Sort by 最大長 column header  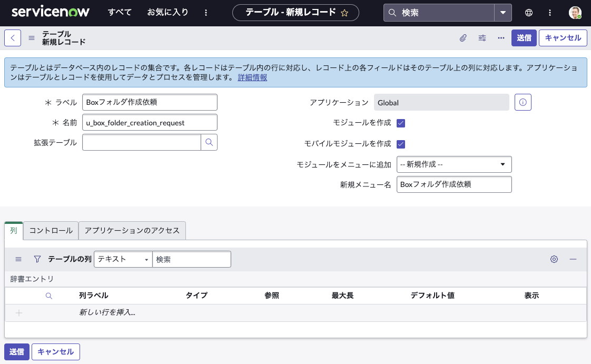(342, 296)
